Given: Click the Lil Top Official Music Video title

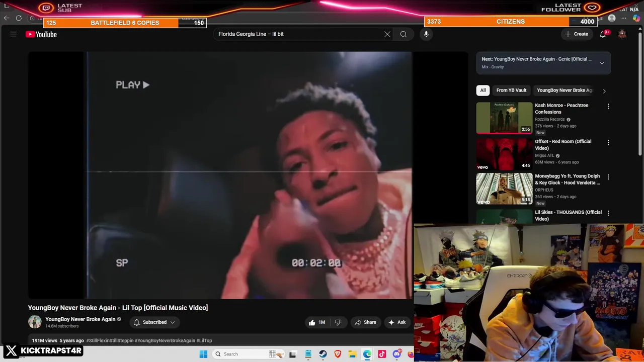Looking at the screenshot, I should (x=118, y=308).
